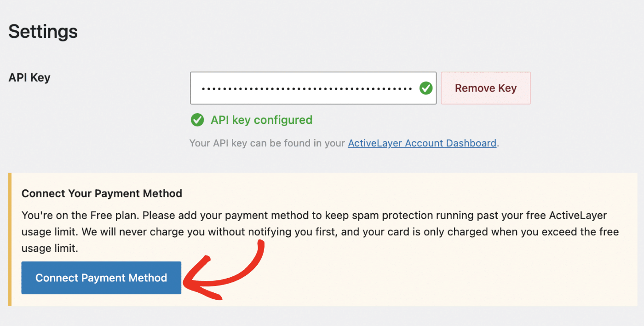Select the 'API key configured' status text
The image size is (644, 326).
tap(262, 120)
